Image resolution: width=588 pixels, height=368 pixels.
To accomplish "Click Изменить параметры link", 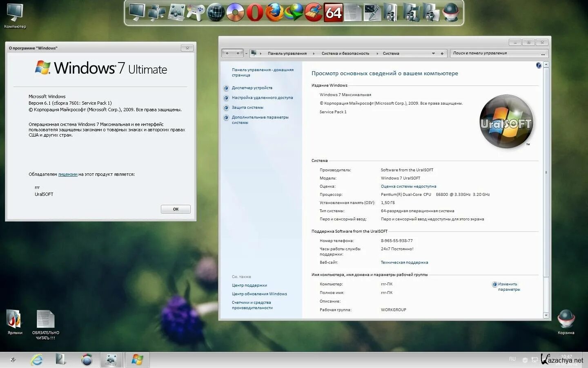I will tap(509, 287).
